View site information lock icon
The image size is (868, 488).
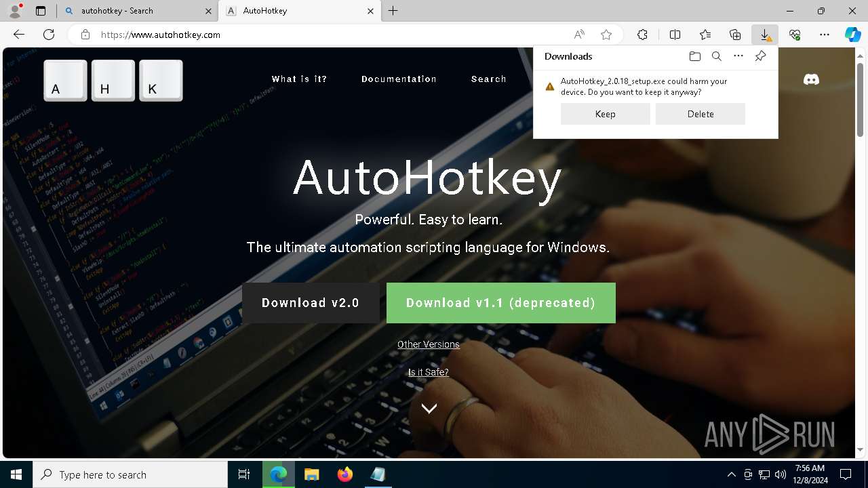click(x=85, y=35)
